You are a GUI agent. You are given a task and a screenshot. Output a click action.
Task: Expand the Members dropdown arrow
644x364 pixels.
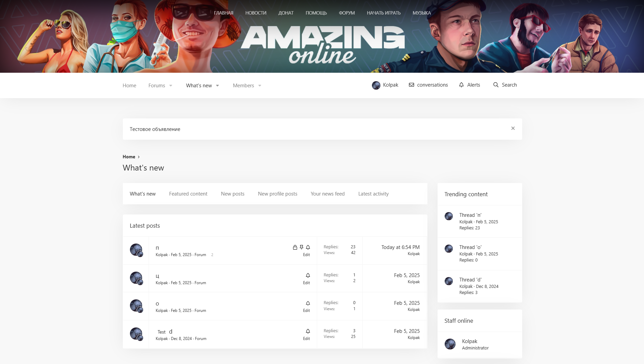(x=260, y=86)
